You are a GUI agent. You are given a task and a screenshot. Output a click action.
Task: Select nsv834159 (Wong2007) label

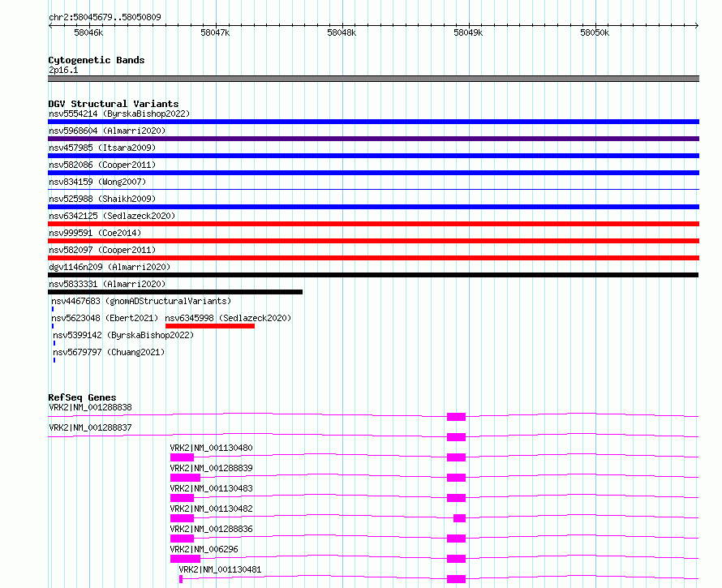[97, 182]
